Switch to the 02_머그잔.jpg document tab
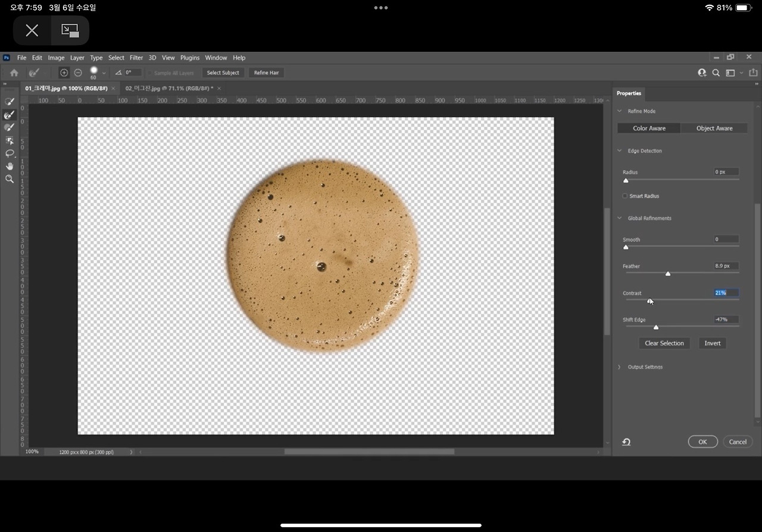 (168, 88)
